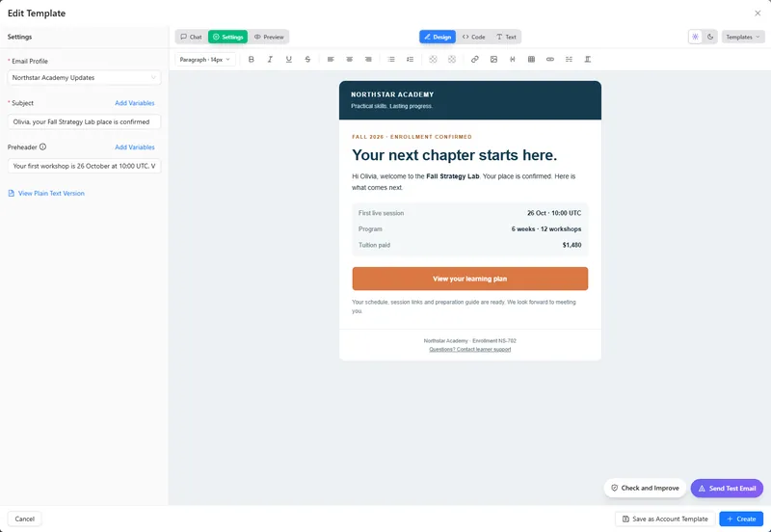Click FALL 2026 · ENROLLMENT CONFIRMED label
771x532 pixels.
412,137
